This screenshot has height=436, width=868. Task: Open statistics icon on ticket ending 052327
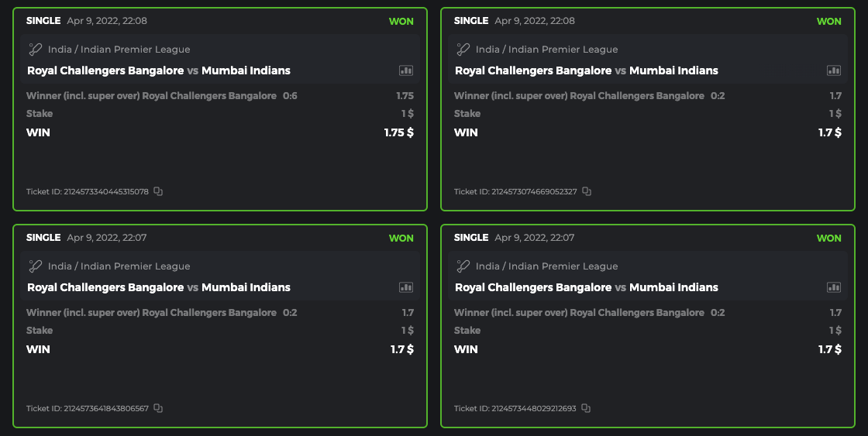[834, 70]
